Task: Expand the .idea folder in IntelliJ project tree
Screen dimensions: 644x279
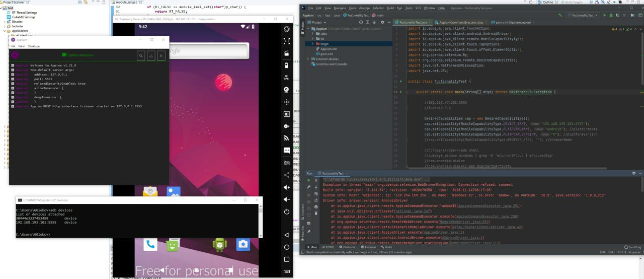Action: tap(313, 33)
